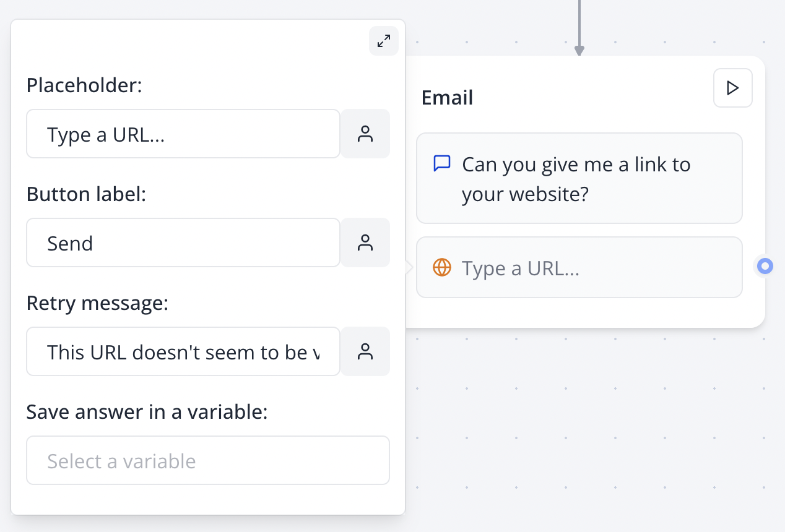Click the play icon on the Email block
The width and height of the screenshot is (785, 532).
[x=732, y=88]
